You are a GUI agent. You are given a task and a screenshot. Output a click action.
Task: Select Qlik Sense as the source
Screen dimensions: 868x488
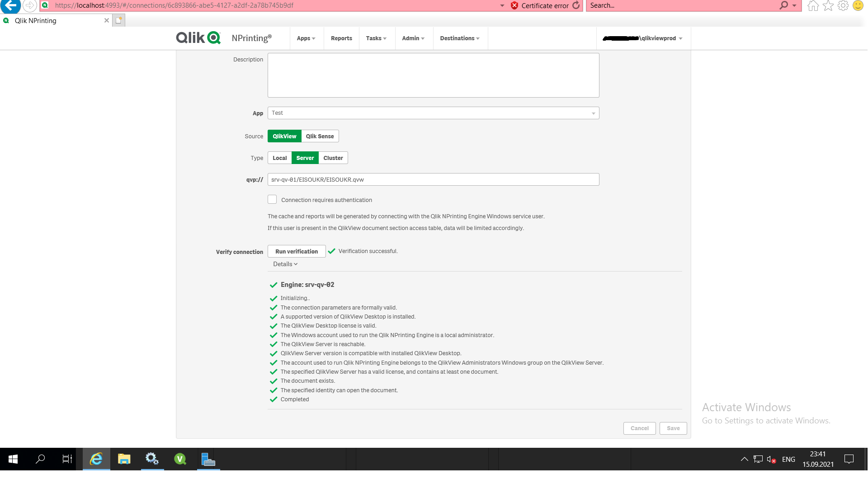tap(320, 136)
